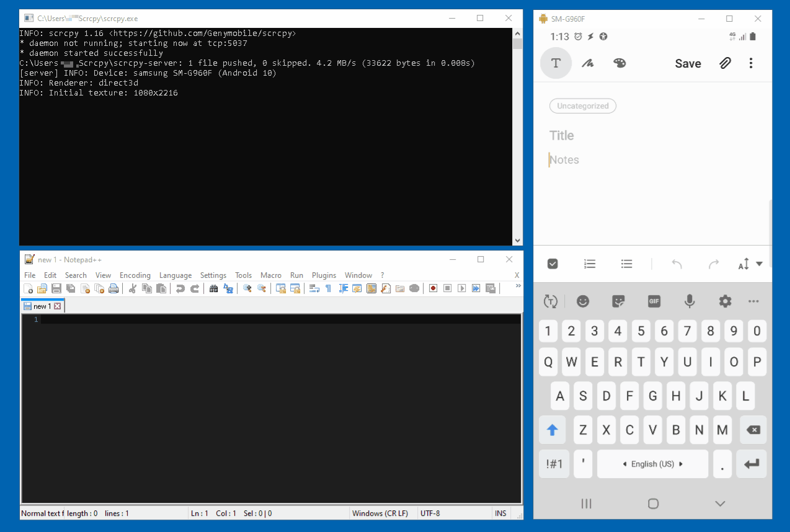Tap the Android home navigation button
The image size is (790, 532).
point(653,503)
